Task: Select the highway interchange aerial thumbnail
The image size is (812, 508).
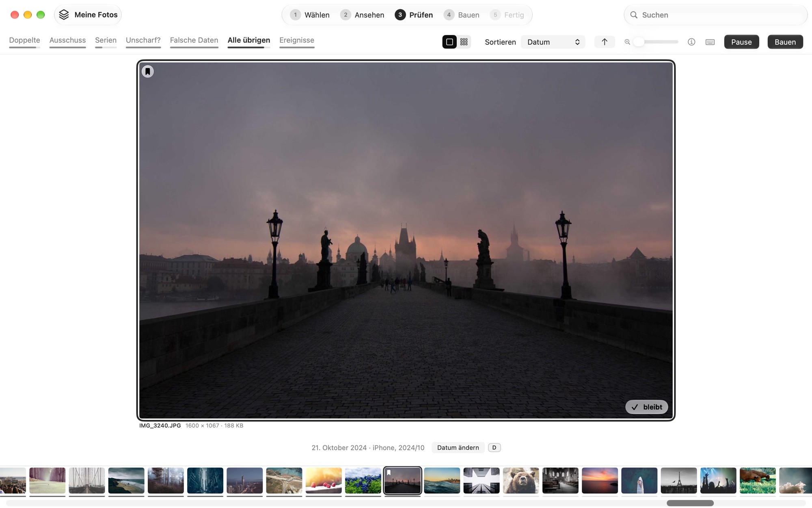Action: pyautogui.click(x=284, y=480)
